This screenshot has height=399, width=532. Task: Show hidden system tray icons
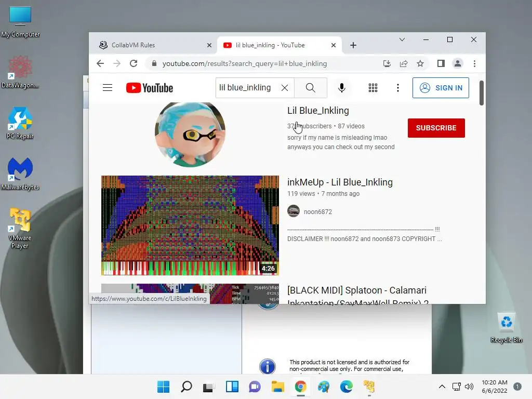coord(442,387)
